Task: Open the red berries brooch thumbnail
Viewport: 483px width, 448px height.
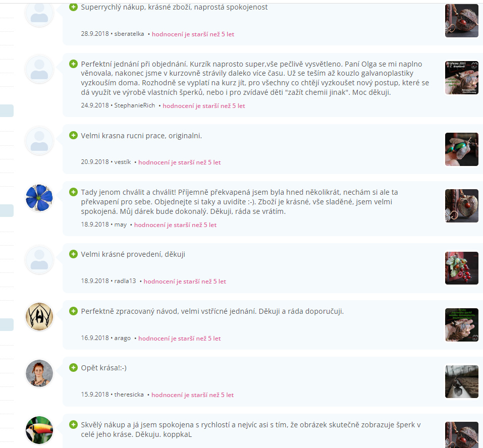Action: pos(461,268)
